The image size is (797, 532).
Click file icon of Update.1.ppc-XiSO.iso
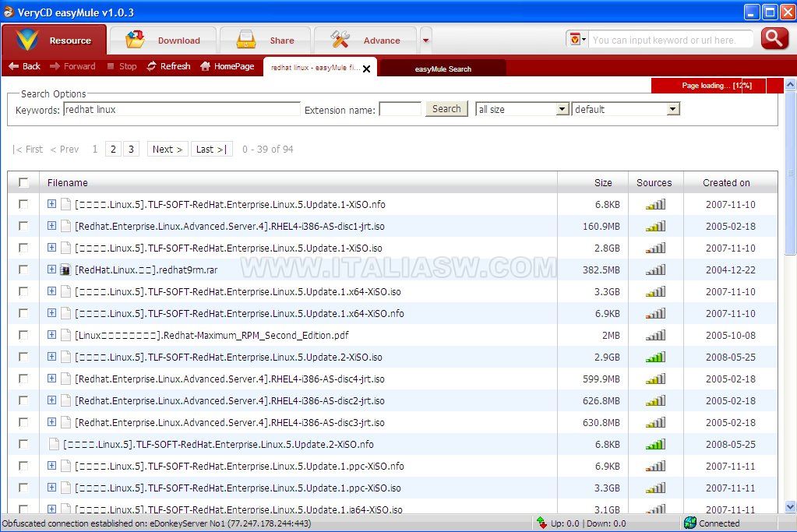pos(65,488)
